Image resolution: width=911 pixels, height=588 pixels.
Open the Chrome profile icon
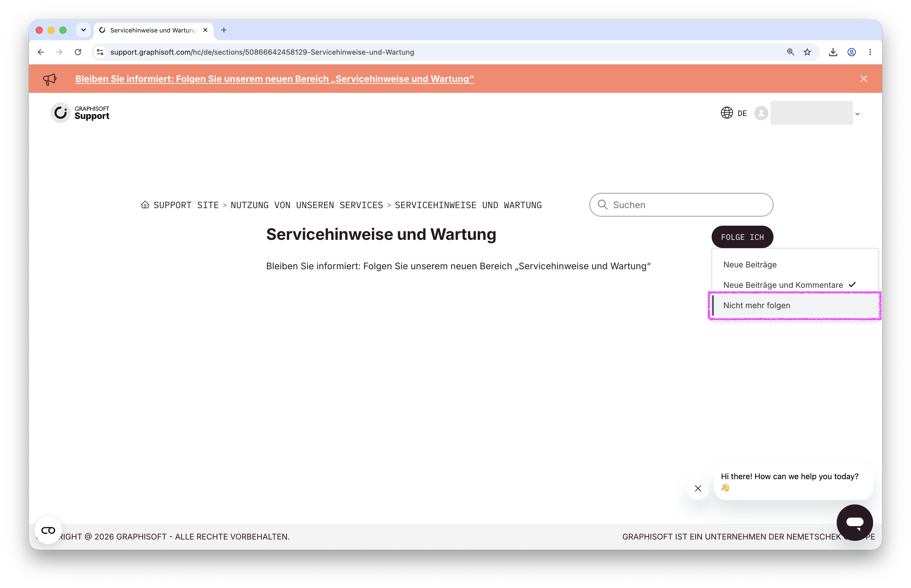click(852, 52)
